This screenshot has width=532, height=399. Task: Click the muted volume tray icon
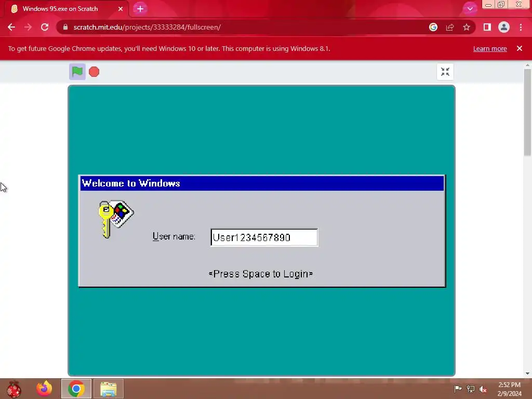(x=483, y=389)
